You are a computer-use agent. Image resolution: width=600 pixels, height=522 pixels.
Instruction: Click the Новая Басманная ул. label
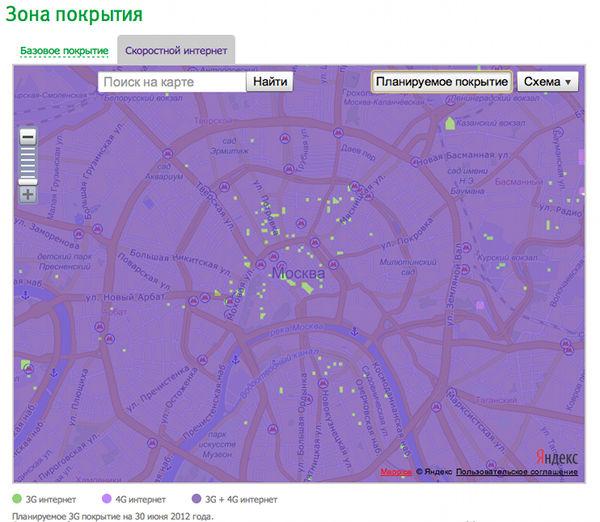[x=465, y=156]
